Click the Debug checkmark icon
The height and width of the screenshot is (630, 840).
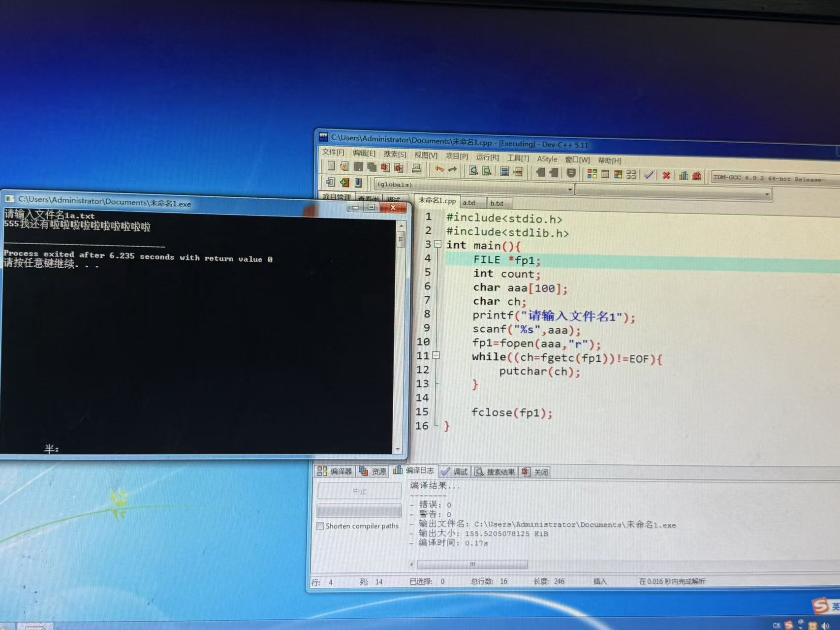[x=649, y=175]
